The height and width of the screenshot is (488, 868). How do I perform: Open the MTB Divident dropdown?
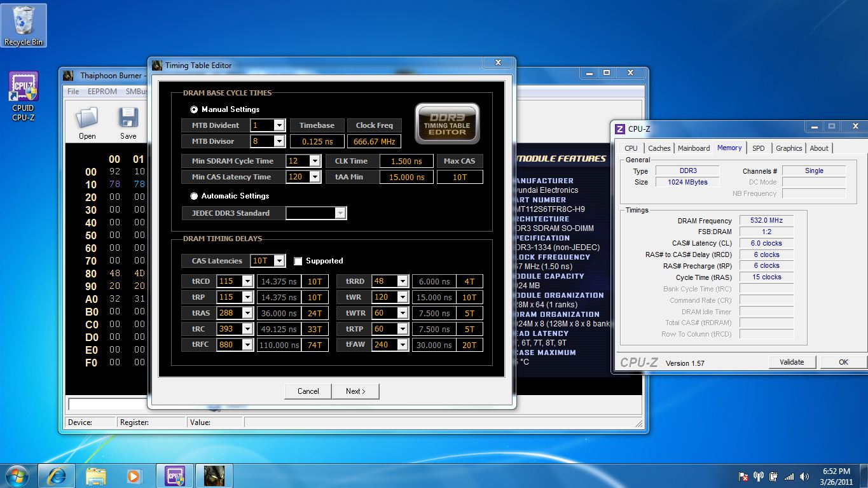coord(279,125)
